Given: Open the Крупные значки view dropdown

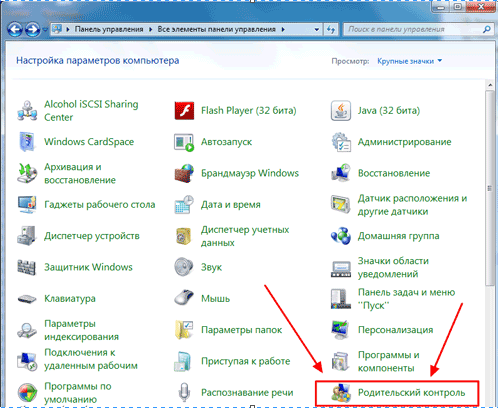Looking at the screenshot, I should point(409,61).
